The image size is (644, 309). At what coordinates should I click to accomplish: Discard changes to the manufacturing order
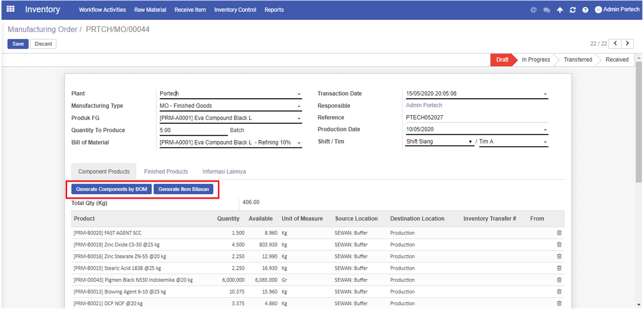(x=43, y=44)
